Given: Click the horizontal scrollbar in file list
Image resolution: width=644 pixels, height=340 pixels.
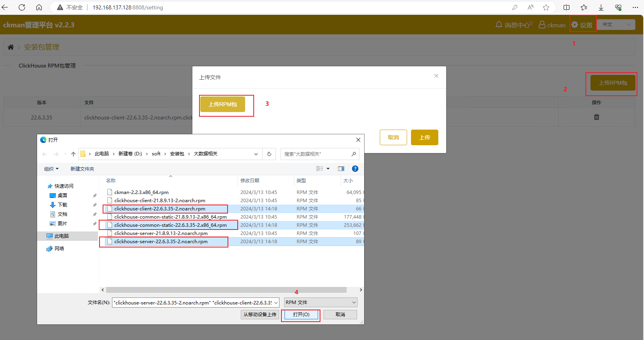Looking at the screenshot, I should pyautogui.click(x=226, y=290).
